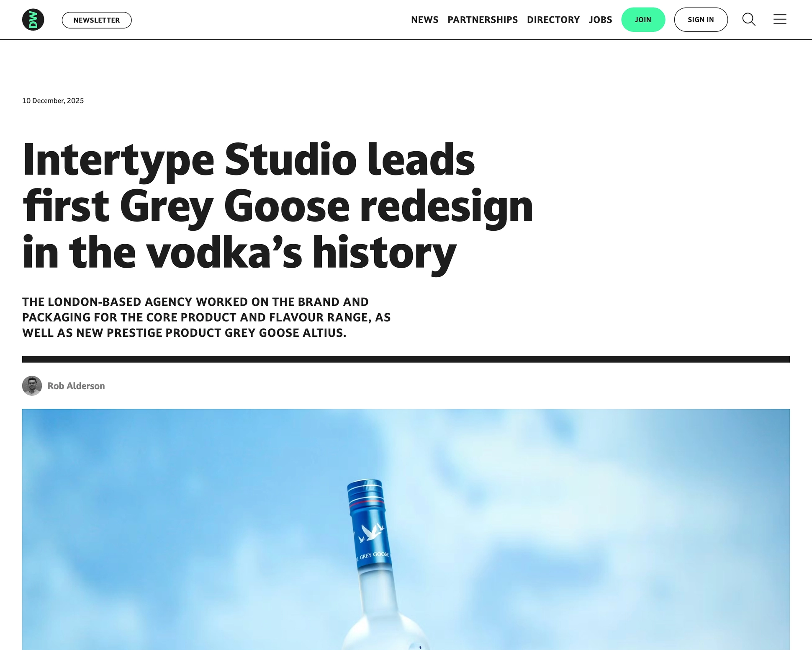Click the publication date 10 December, 2025
Screen dimensions: 812x650
click(53, 101)
